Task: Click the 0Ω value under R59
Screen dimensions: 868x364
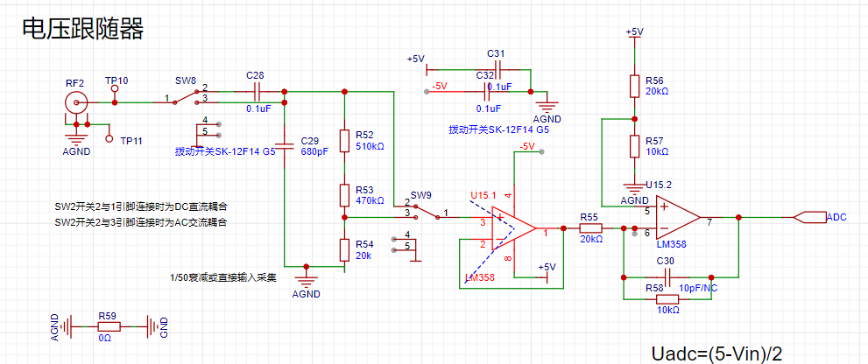Action: click(105, 338)
